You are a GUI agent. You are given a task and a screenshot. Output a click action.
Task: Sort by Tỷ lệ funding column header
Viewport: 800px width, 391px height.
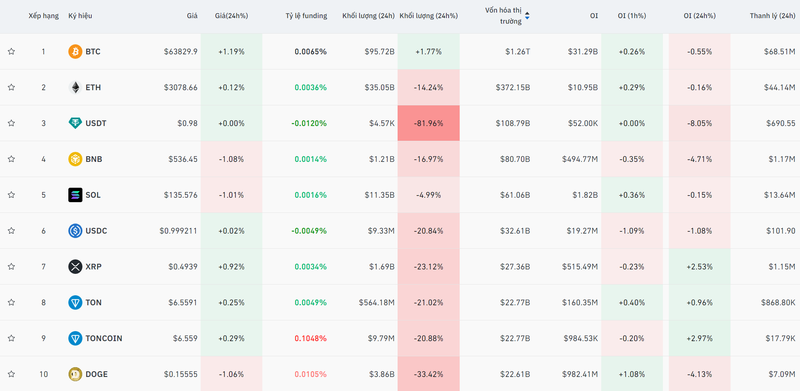(306, 16)
